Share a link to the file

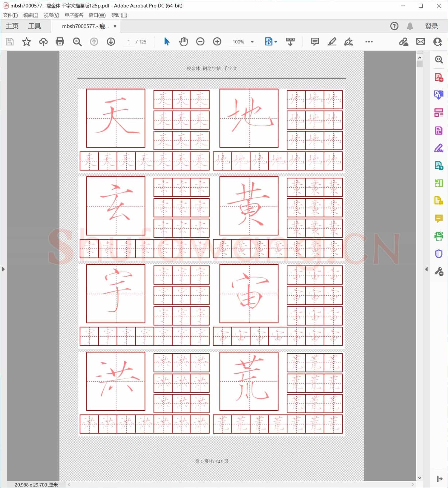pyautogui.click(x=403, y=42)
